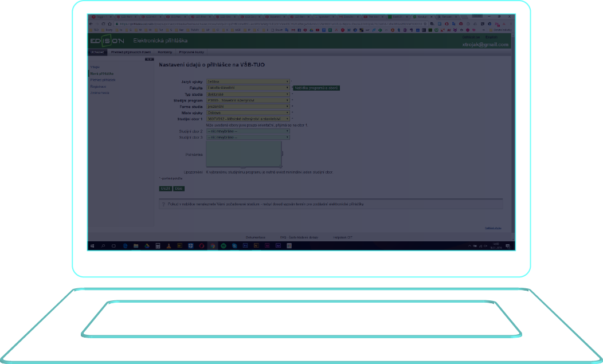Open Microsoft Edge from the taskbar
The height and width of the screenshot is (364, 603).
(x=125, y=246)
